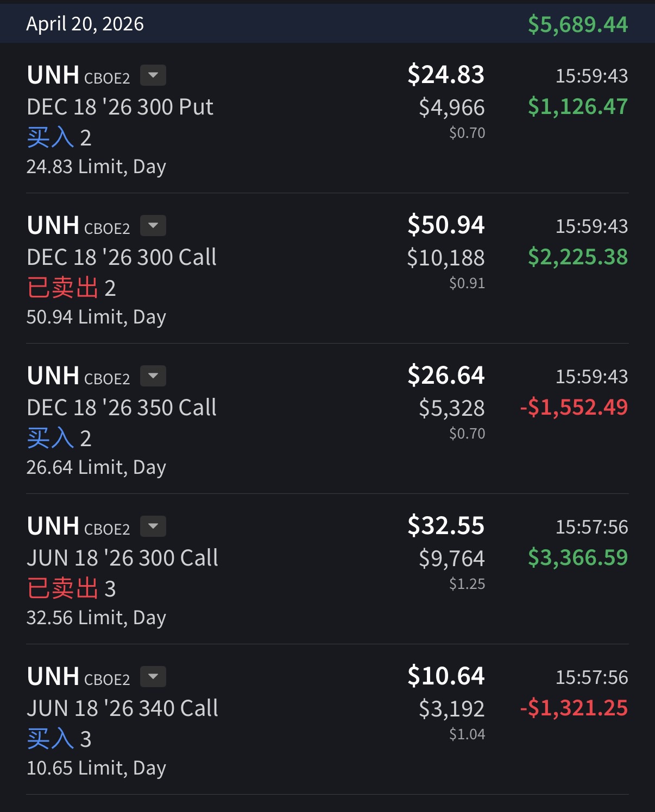The height and width of the screenshot is (812, 655).
Task: Tap the $1,126.47 realized profit
Action: pos(577,106)
